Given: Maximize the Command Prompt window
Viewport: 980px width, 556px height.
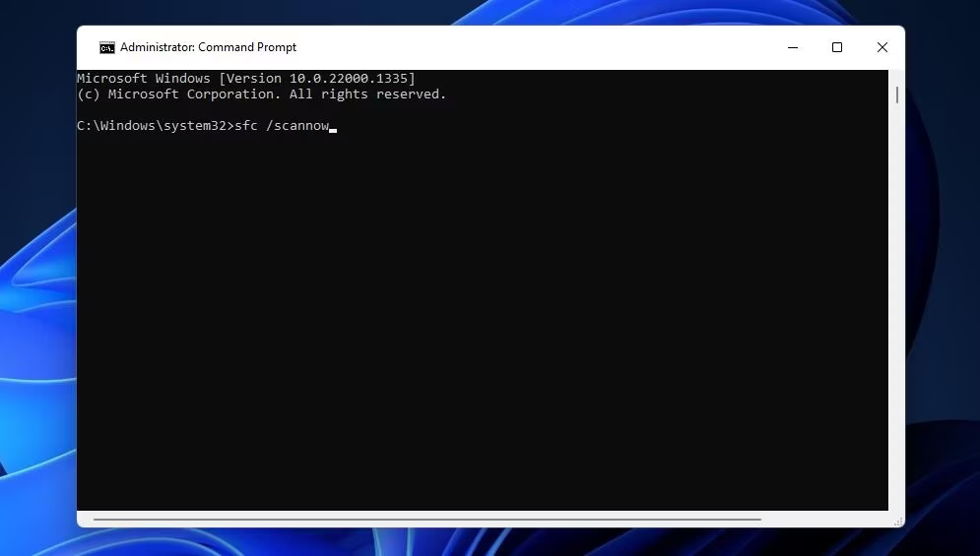Looking at the screenshot, I should tap(837, 47).
